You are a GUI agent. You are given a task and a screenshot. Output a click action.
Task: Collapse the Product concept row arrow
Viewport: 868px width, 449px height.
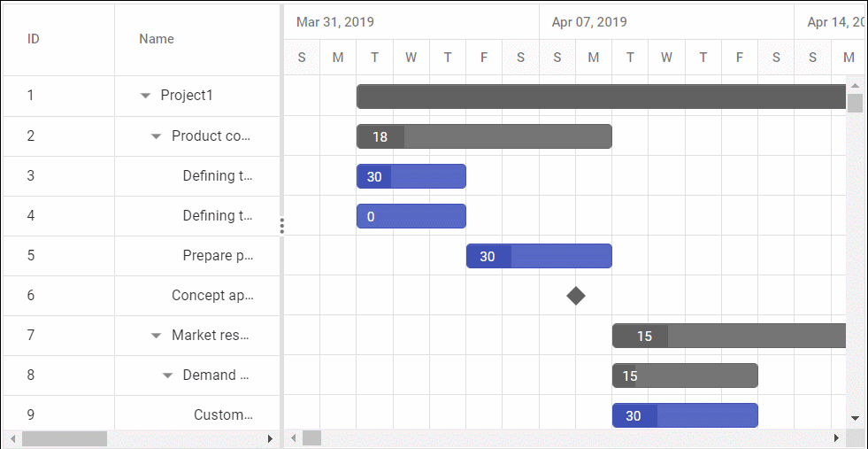[157, 136]
